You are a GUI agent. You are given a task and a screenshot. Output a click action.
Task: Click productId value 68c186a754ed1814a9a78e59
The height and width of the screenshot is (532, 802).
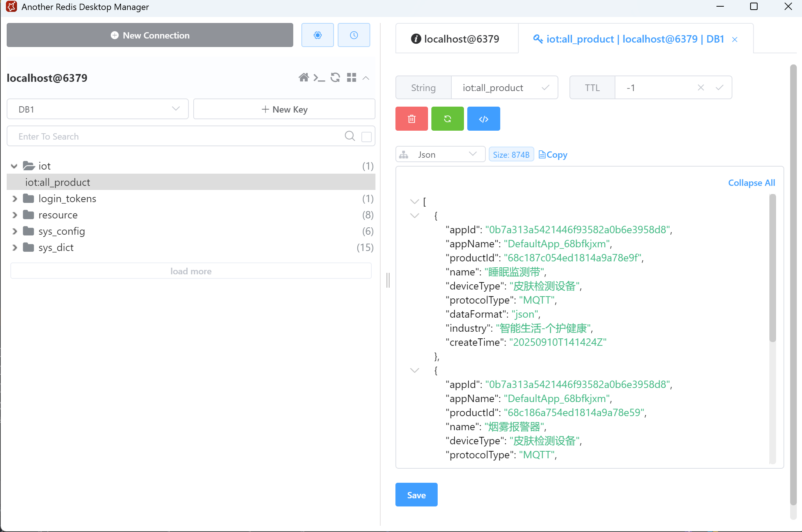click(x=574, y=413)
